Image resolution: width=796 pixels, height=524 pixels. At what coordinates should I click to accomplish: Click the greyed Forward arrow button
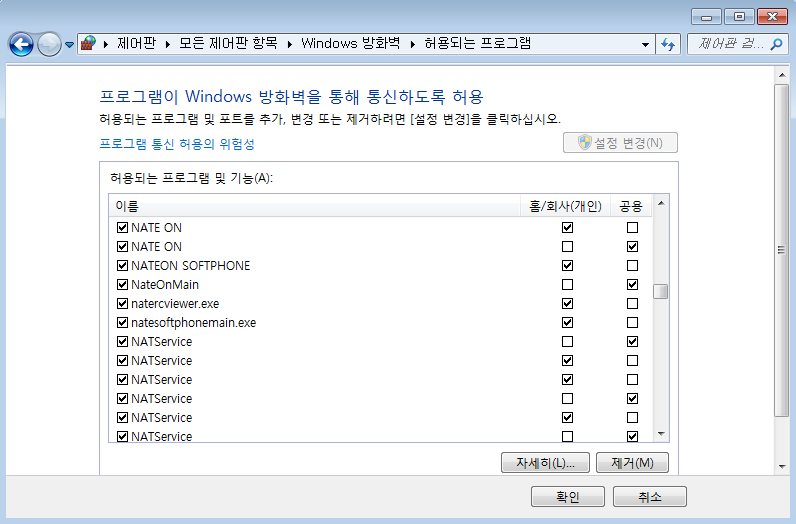tap(49, 44)
